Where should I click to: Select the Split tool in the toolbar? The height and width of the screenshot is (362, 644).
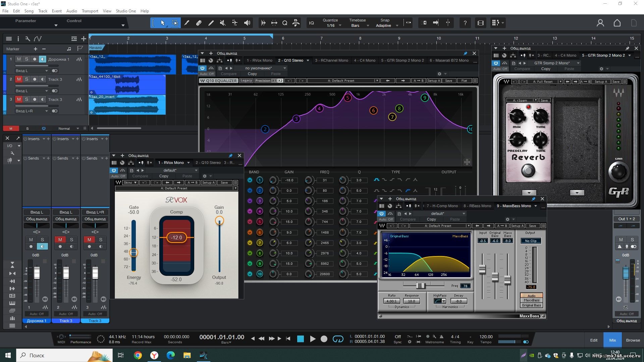187,23
